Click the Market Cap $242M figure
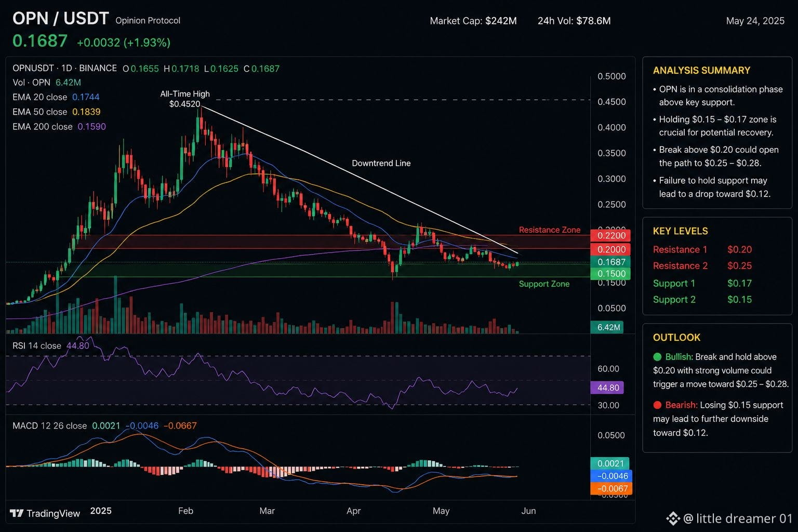Viewport: 798px width, 532px height. (x=473, y=21)
